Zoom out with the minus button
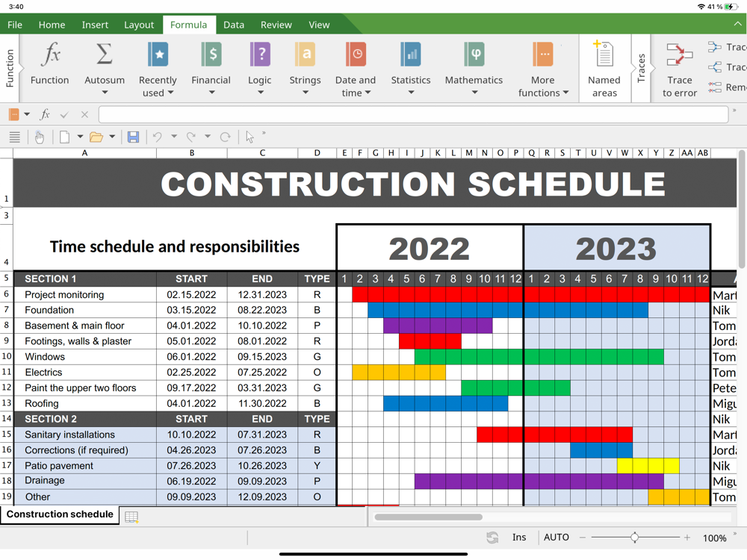This screenshot has height=560, width=747. [x=582, y=538]
